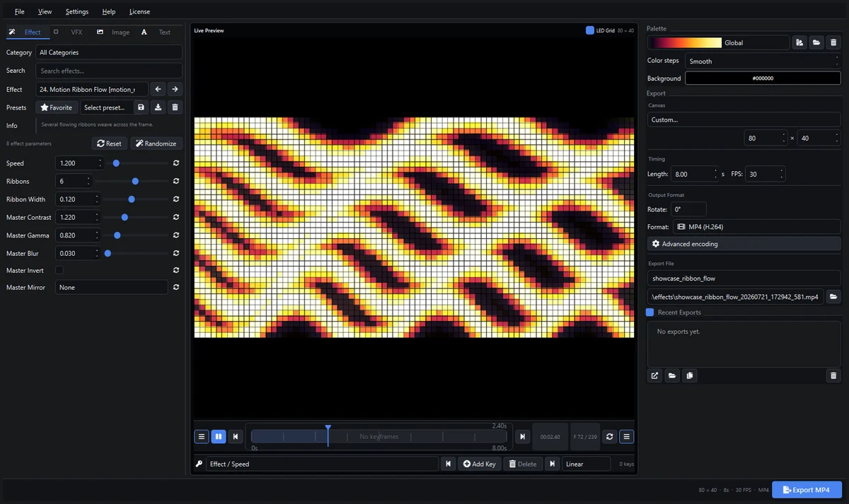Load palette from folder icon
Image resolution: width=849 pixels, height=504 pixels.
pyautogui.click(x=816, y=42)
